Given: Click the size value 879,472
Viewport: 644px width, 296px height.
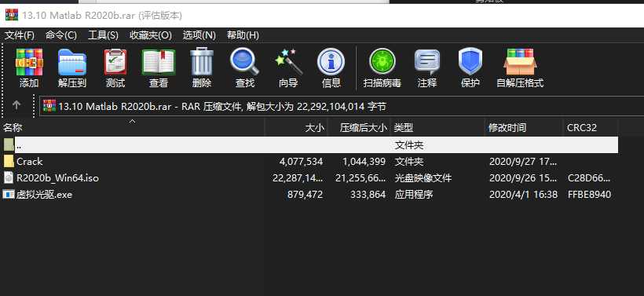Looking at the screenshot, I should click(x=306, y=194).
